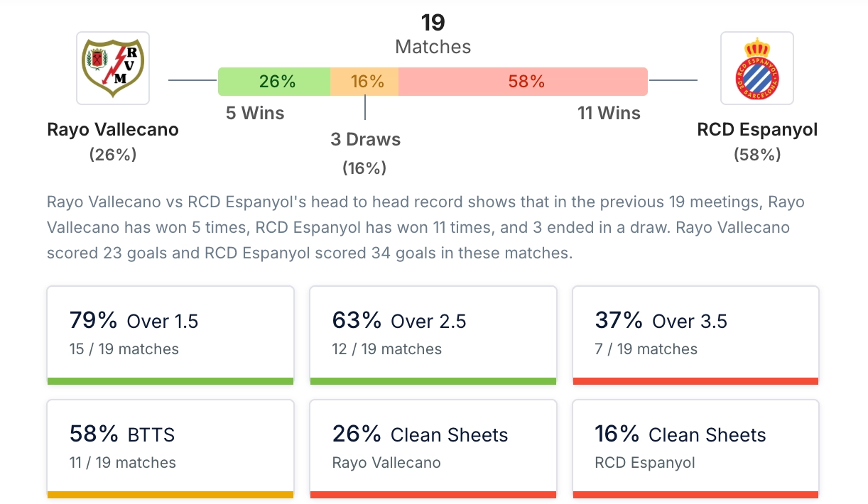The width and height of the screenshot is (868, 504).
Task: Select the 79% Over 1.5 stat card
Action: tap(170, 334)
